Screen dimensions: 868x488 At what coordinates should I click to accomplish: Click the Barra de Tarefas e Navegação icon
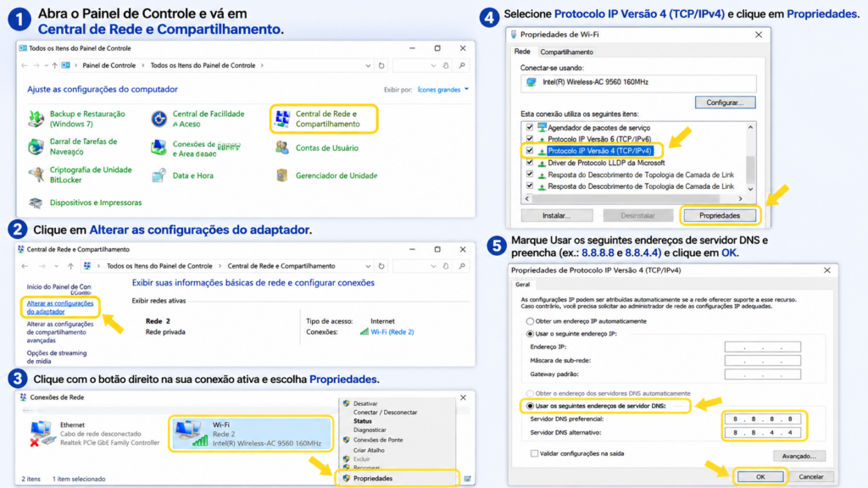pyautogui.click(x=36, y=147)
